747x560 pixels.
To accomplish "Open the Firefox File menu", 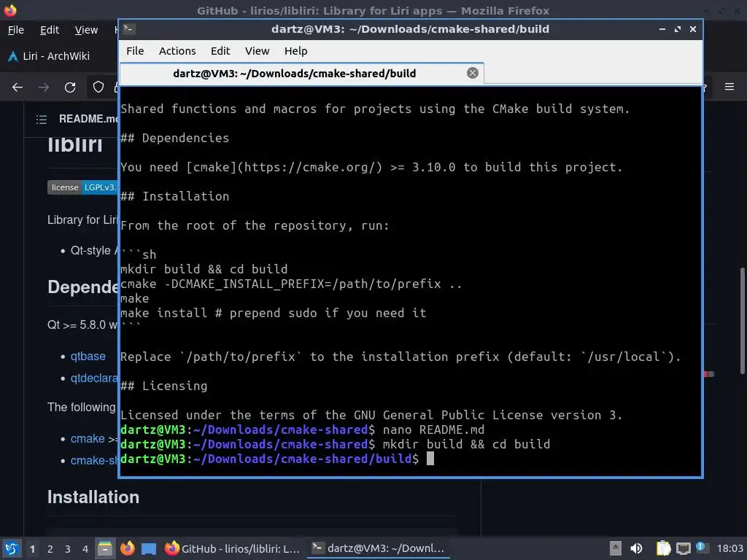I will click(x=16, y=30).
